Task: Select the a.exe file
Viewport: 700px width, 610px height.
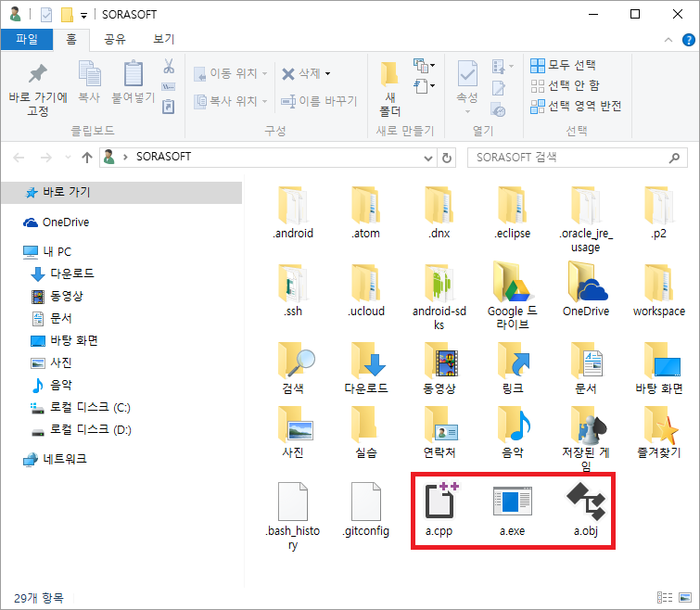Action: pos(513,510)
